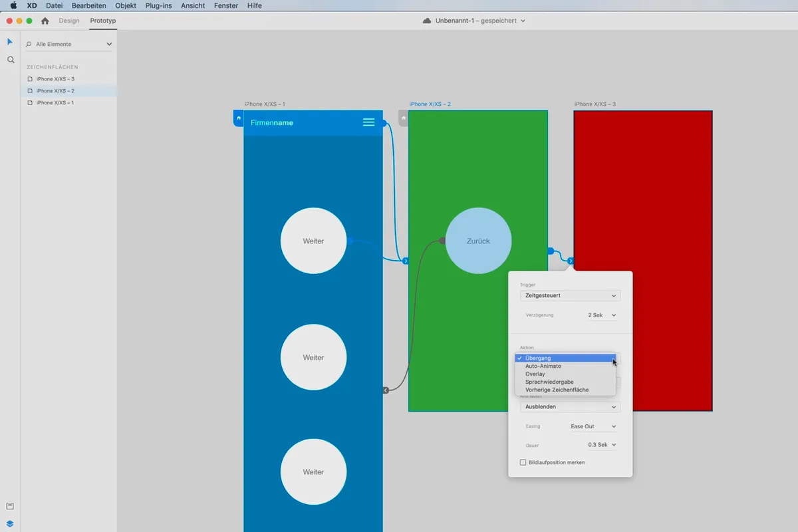798x532 pixels.
Task: Enable Bildlaufposition merken checkbox
Action: coord(523,462)
